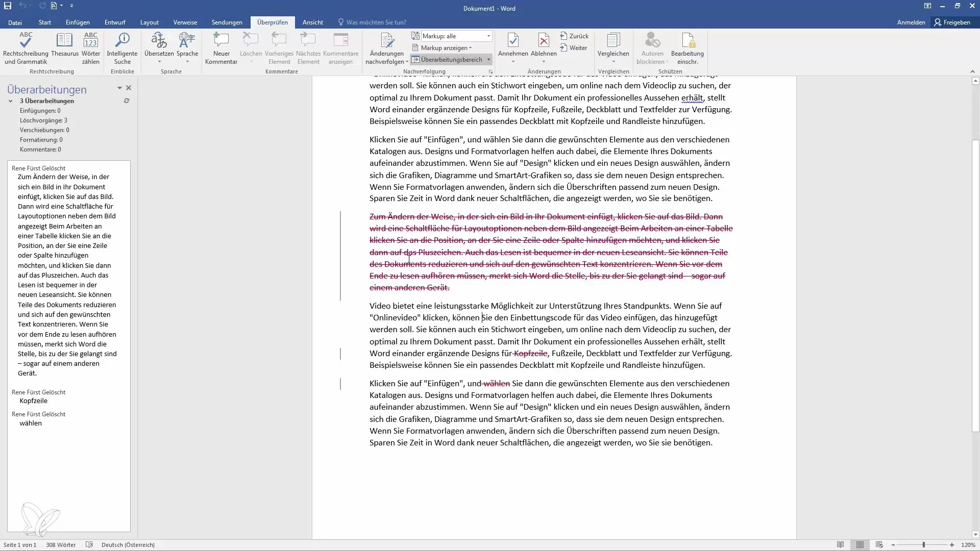The height and width of the screenshot is (551, 980).
Task: Switch to print layout view icon
Action: pyautogui.click(x=860, y=545)
